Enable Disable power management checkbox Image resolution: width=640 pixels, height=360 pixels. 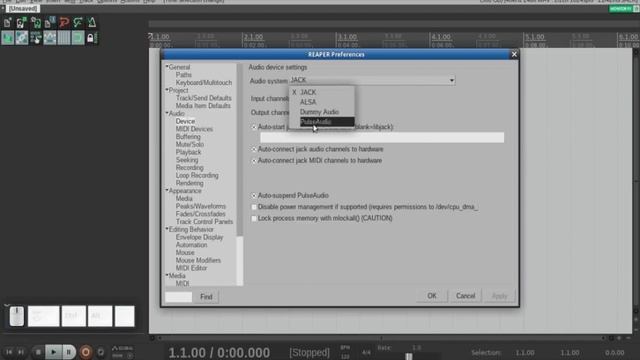[254, 207]
